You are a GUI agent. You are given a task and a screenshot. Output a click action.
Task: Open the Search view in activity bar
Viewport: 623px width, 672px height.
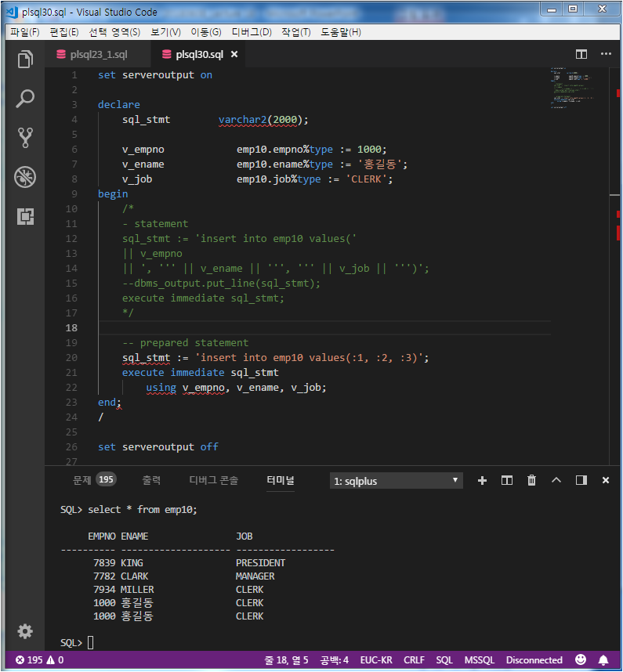[25, 99]
